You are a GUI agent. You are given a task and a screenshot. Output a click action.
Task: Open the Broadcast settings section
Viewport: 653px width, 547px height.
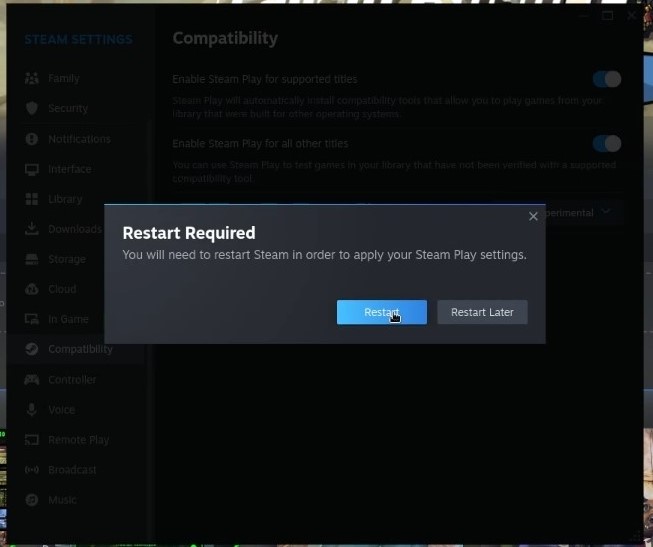tap(72, 470)
